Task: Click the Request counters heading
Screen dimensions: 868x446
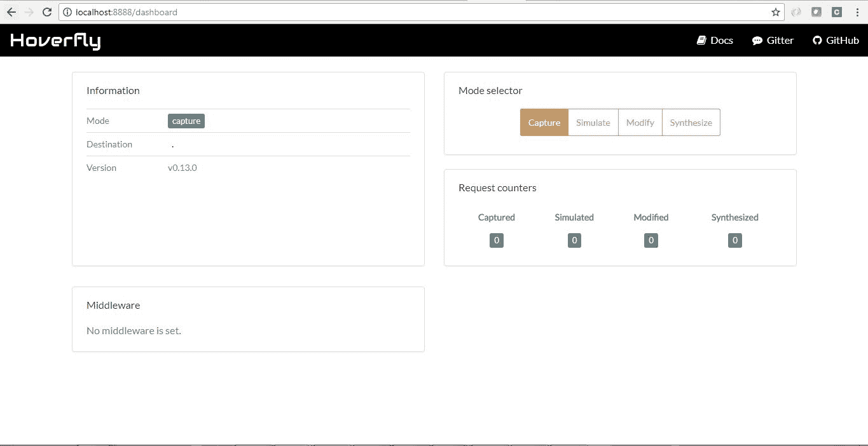Action: 497,187
